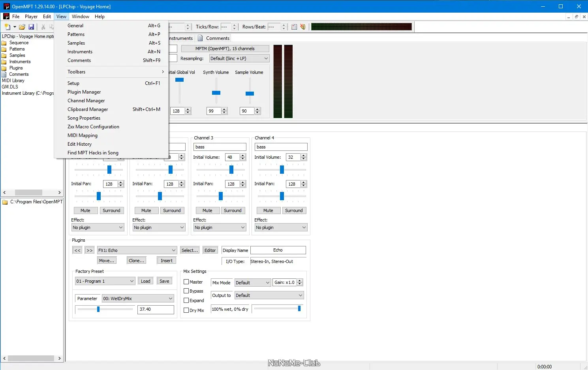Open the FX1: Echo plugin slot dropdown

[x=137, y=250]
